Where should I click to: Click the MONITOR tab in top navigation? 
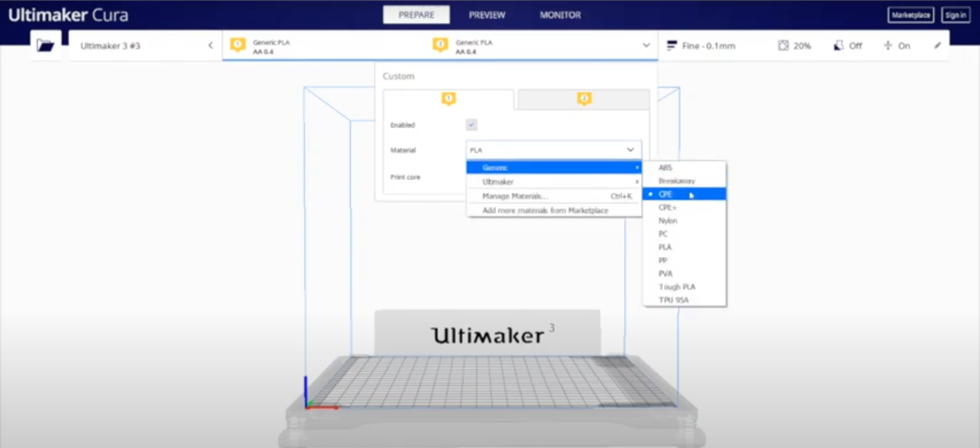click(x=560, y=15)
